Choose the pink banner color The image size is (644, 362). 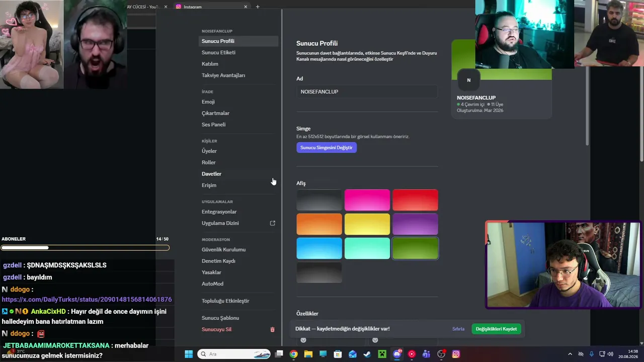367,200
